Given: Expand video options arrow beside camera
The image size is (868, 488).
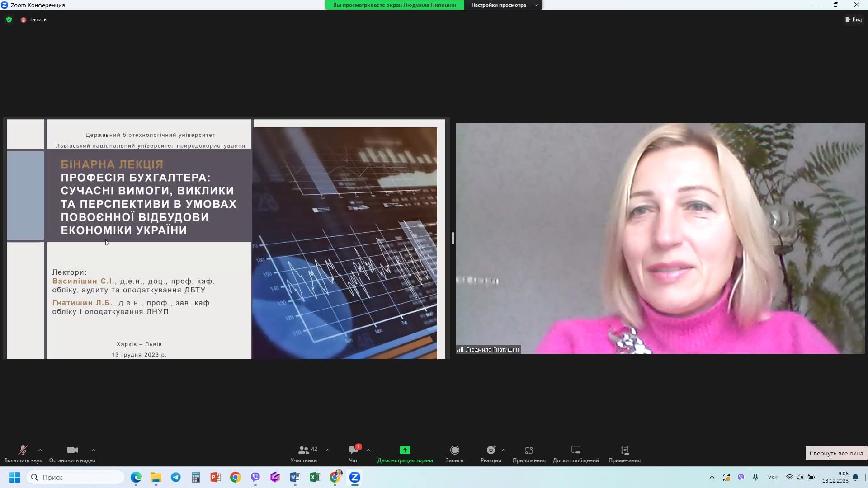Looking at the screenshot, I should pos(94,450).
